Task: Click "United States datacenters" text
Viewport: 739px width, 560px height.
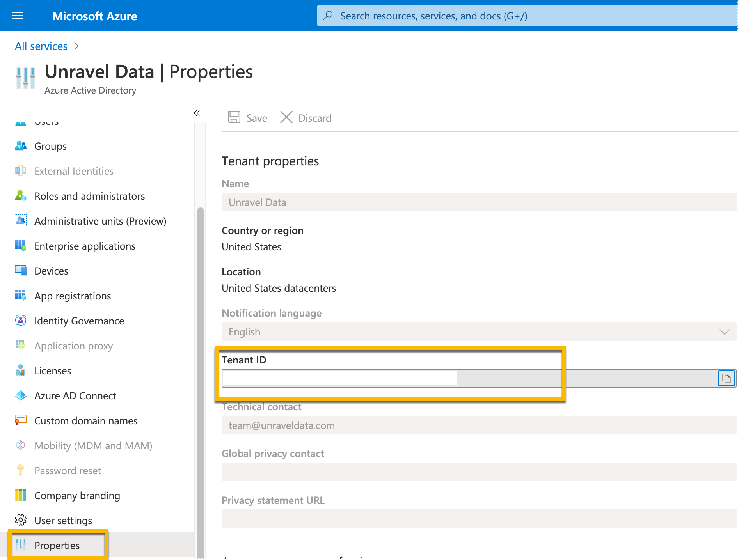Action: [279, 288]
